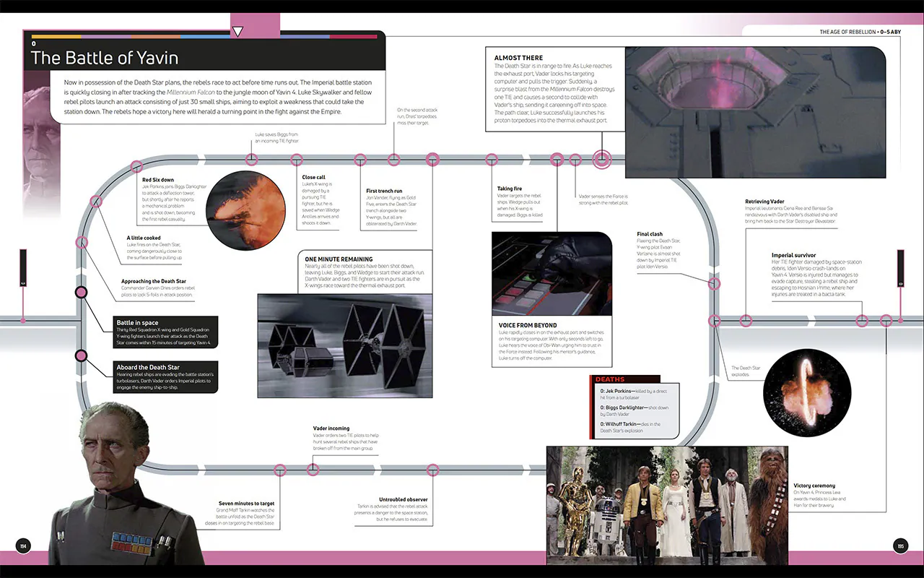Click the large double-ring marker by 'Almost there'
Image resolution: width=924 pixels, height=578 pixels.
tap(602, 159)
